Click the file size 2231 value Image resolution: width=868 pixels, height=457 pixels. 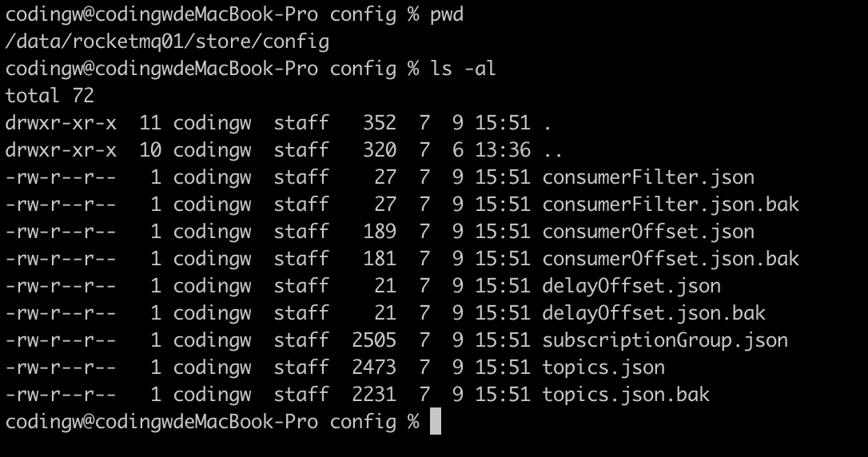point(374,395)
